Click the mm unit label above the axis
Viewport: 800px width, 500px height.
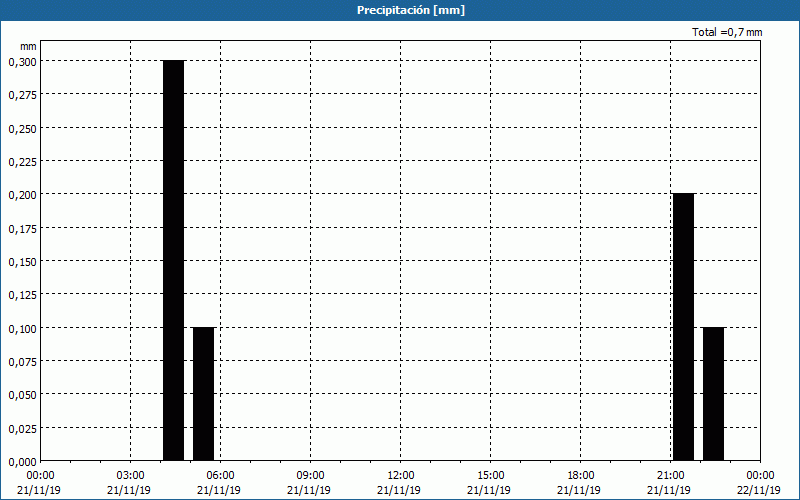point(28,46)
